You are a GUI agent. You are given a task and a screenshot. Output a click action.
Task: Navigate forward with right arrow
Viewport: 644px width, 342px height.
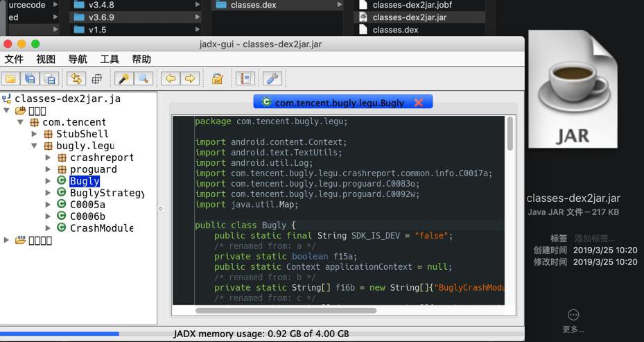click(190, 78)
